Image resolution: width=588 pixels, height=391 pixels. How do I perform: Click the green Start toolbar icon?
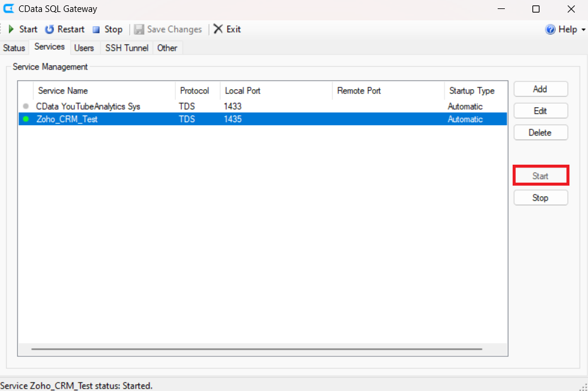click(11, 29)
